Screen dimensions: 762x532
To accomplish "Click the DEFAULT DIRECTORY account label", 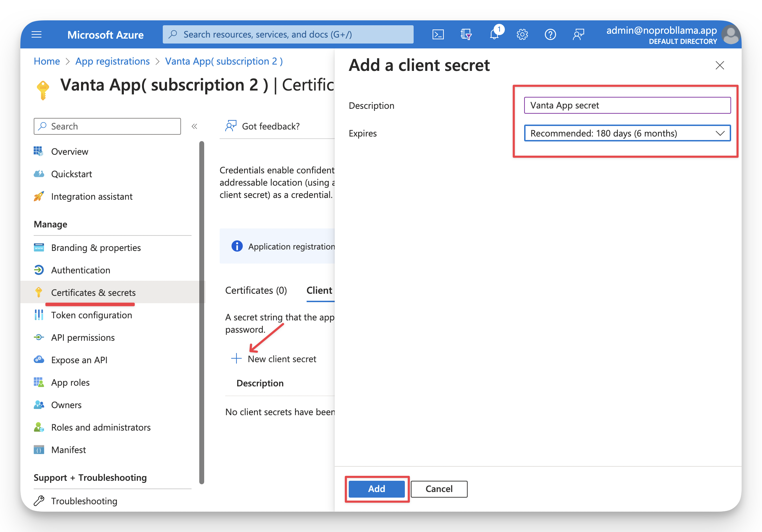I will [683, 41].
